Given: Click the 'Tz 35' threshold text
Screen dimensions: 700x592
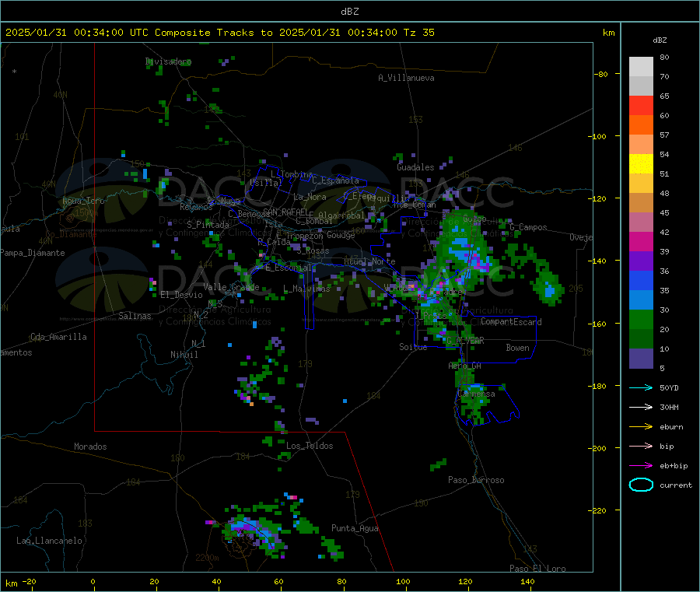Looking at the screenshot, I should point(418,33).
